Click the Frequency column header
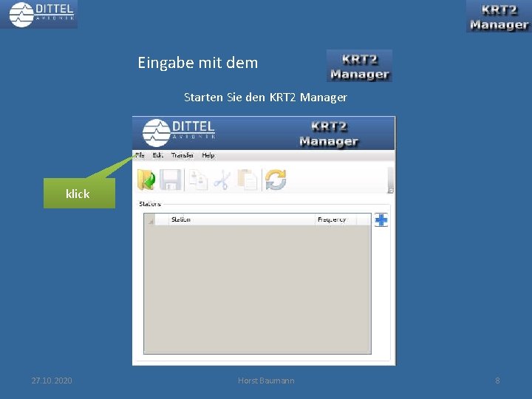The image size is (532, 399). pyautogui.click(x=335, y=219)
